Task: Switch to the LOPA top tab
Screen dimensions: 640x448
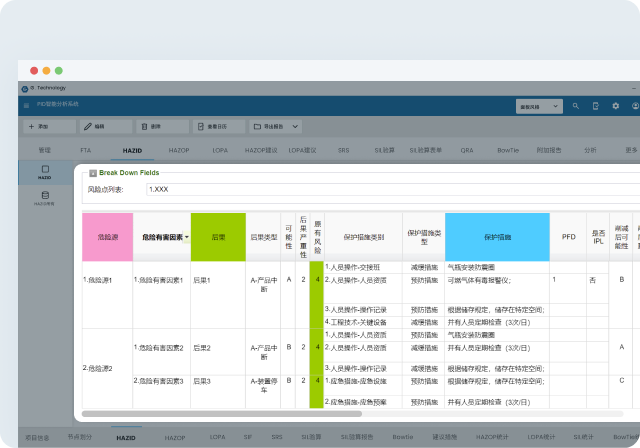Action: coord(219,149)
